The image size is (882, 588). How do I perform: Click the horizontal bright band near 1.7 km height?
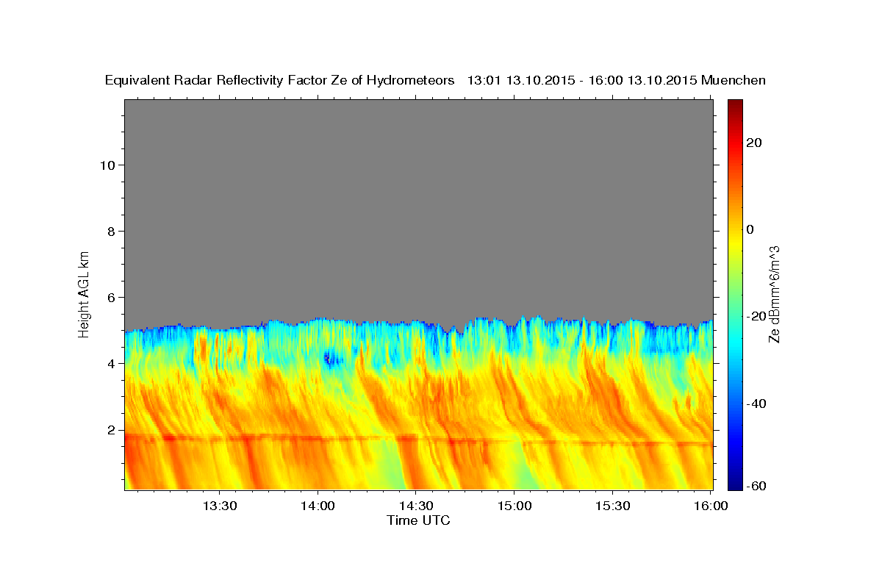[x=419, y=440]
